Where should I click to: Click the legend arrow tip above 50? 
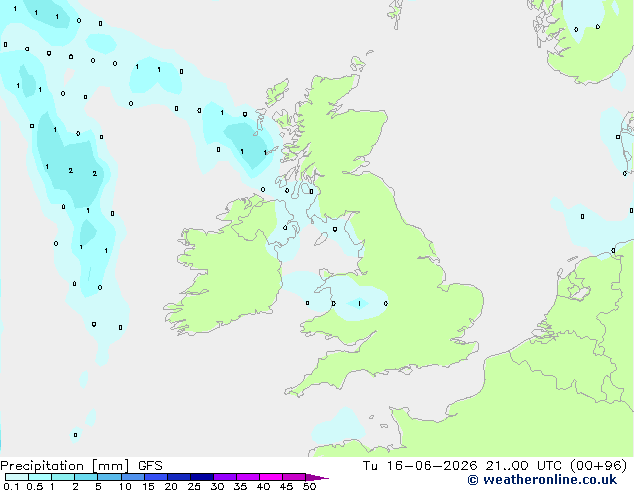click(317, 477)
